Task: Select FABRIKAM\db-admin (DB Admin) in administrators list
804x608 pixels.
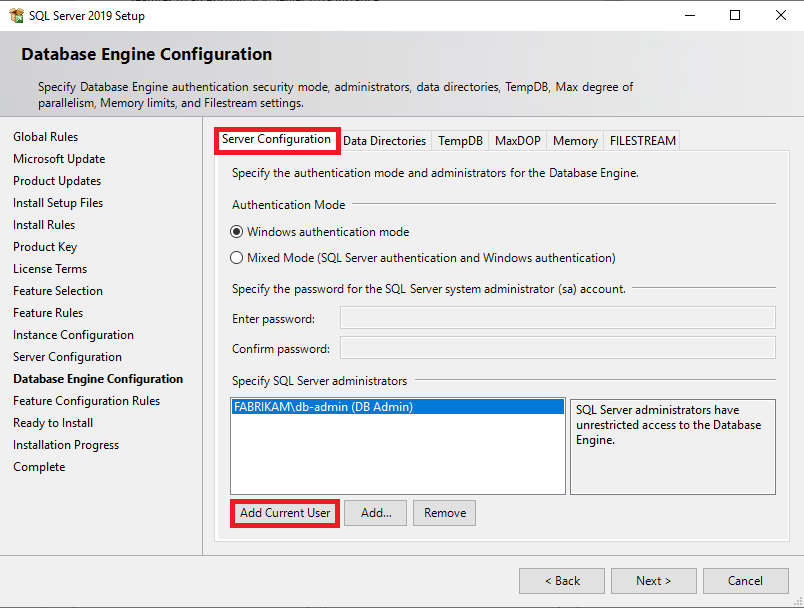Action: [x=398, y=407]
